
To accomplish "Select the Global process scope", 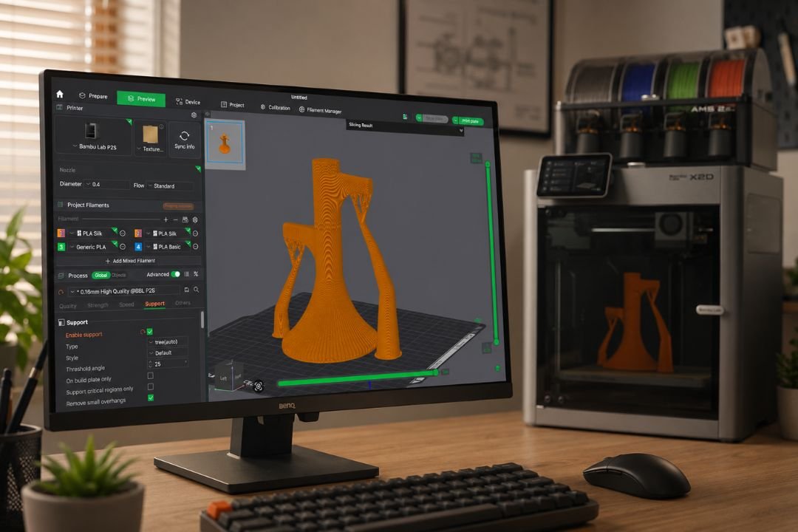I will click(100, 276).
